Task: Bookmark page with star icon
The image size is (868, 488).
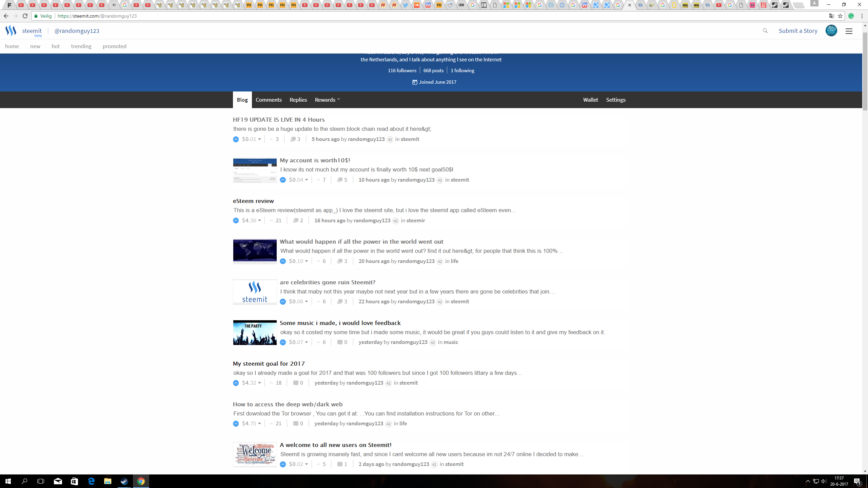Action: point(840,16)
